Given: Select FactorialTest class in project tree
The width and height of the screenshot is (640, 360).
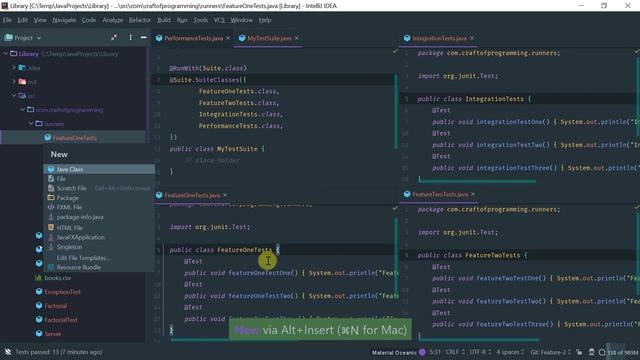Looking at the screenshot, I should [x=61, y=320].
